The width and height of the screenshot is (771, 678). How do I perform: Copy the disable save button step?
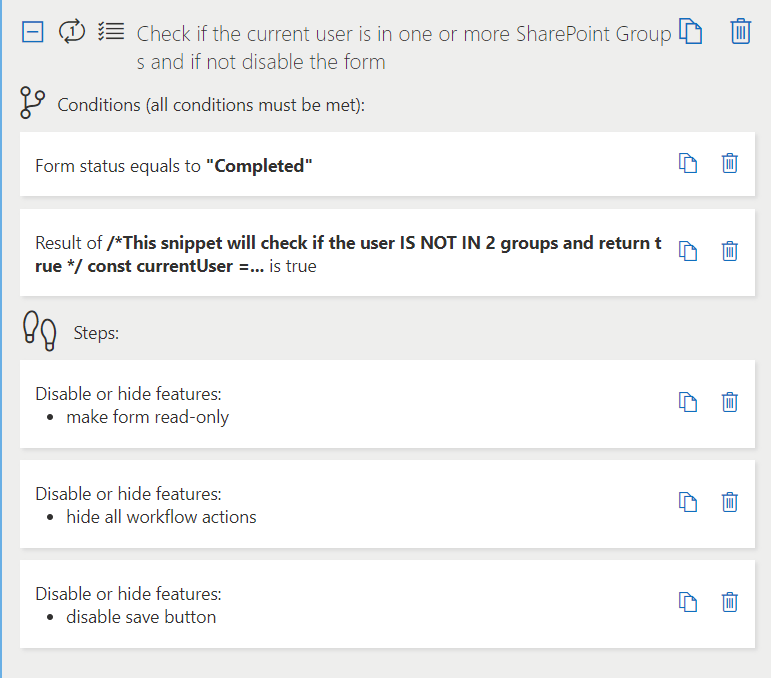coord(688,602)
